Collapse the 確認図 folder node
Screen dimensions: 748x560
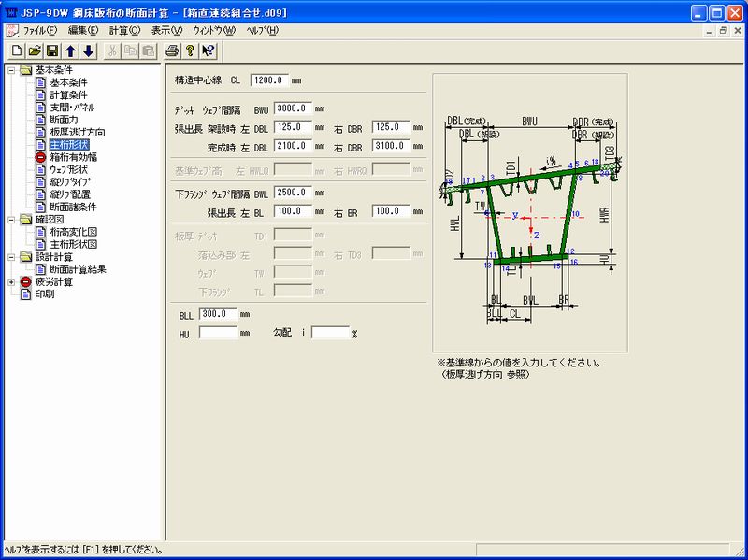[x=11, y=221]
